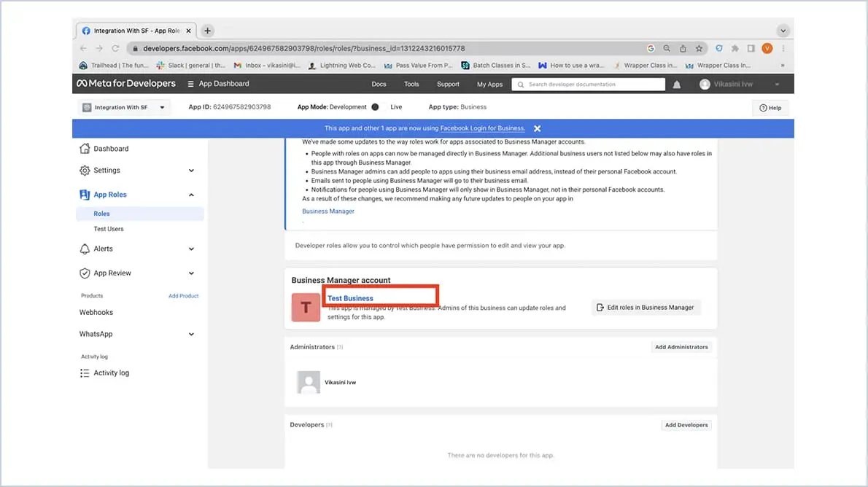868x487 pixels.
Task: Open the Support menu
Action: tap(448, 84)
